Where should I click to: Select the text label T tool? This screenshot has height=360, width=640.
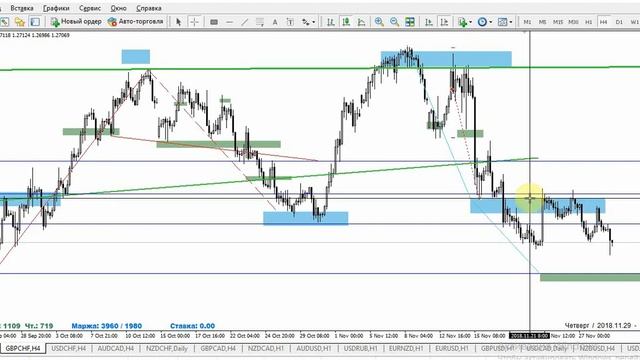(x=290, y=22)
